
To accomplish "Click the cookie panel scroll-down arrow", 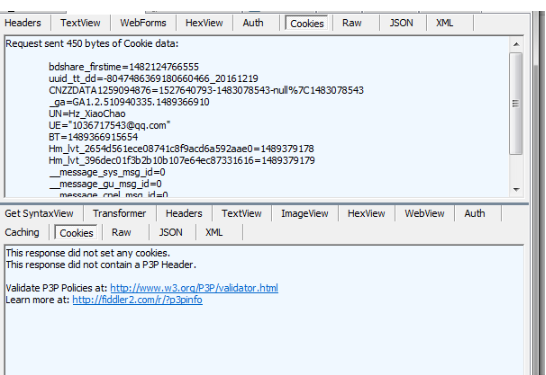I will pos(516,189).
